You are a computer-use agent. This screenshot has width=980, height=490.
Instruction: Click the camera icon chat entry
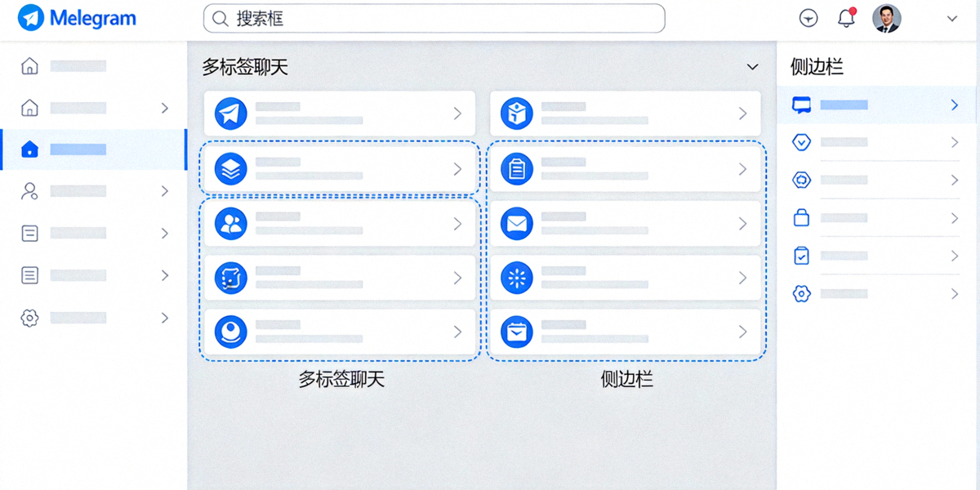coord(229,332)
